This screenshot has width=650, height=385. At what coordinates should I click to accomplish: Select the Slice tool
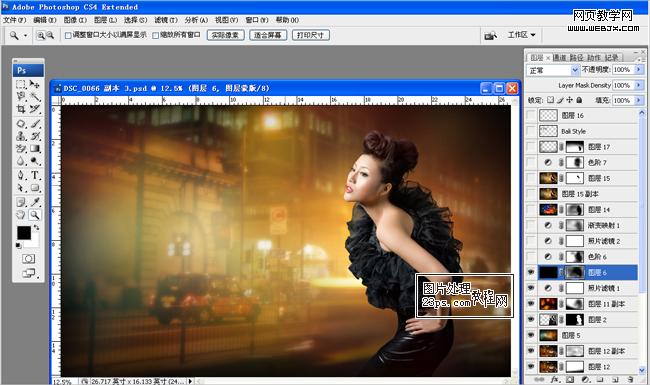(35, 109)
